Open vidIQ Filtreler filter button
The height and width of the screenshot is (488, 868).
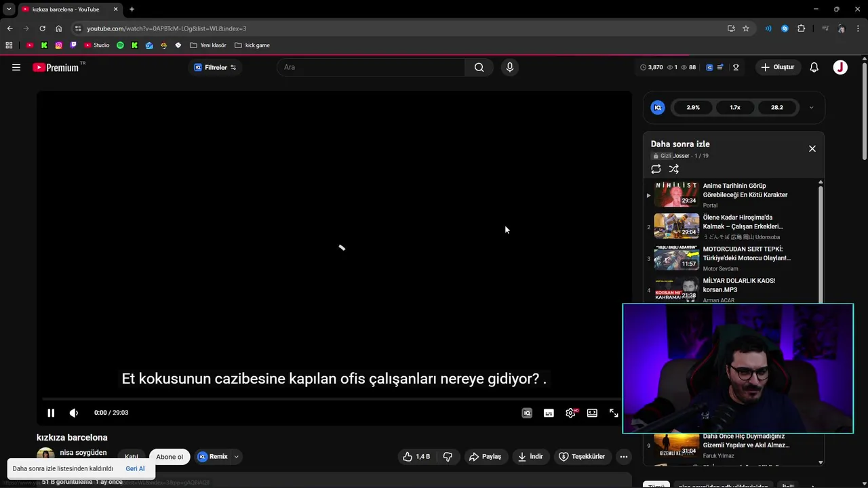(215, 67)
